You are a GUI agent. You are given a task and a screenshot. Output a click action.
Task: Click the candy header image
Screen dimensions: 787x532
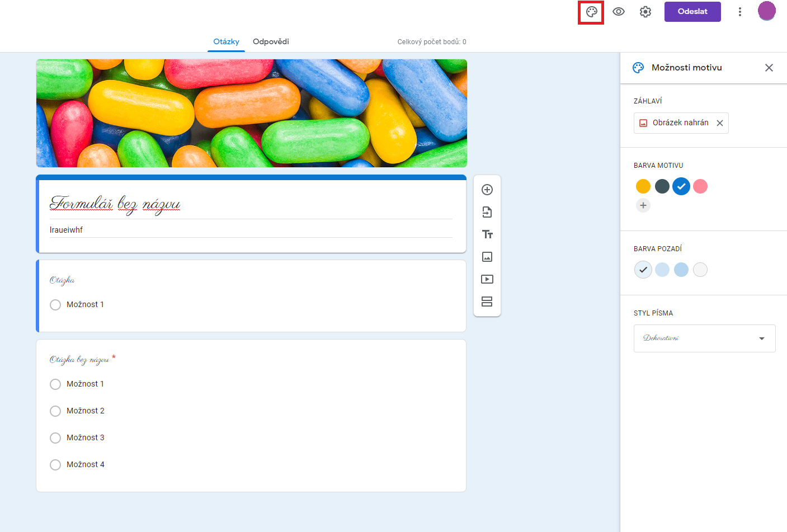coord(252,113)
